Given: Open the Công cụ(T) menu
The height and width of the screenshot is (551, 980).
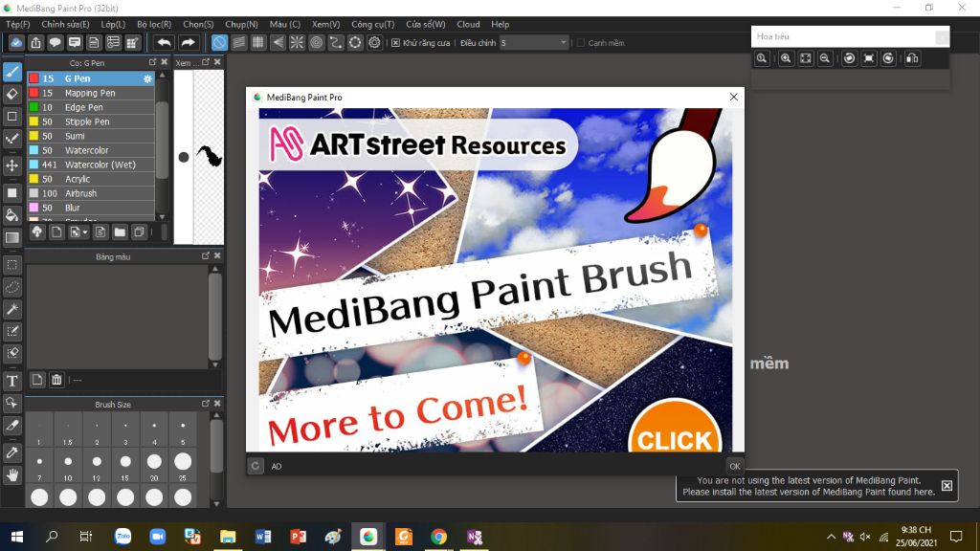Looking at the screenshot, I should click(x=372, y=24).
